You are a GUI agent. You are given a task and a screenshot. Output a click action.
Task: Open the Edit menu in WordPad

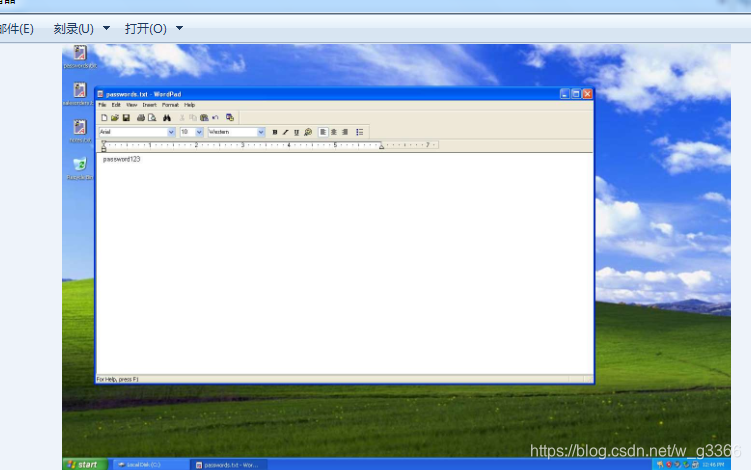[116, 105]
